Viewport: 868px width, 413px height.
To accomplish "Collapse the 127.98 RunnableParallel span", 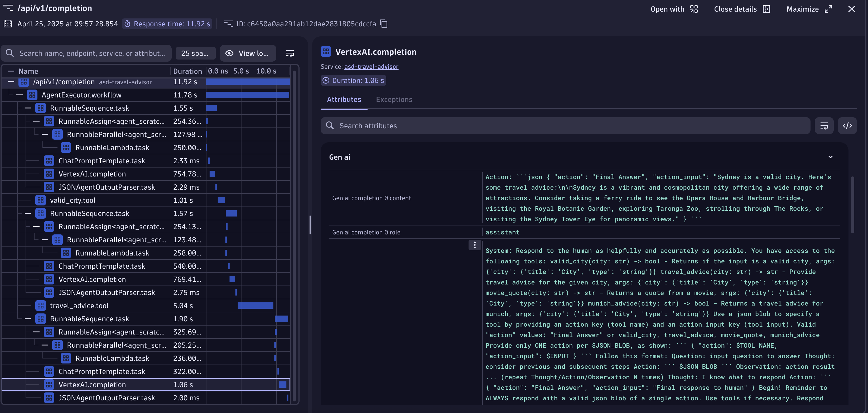I will [x=45, y=134].
